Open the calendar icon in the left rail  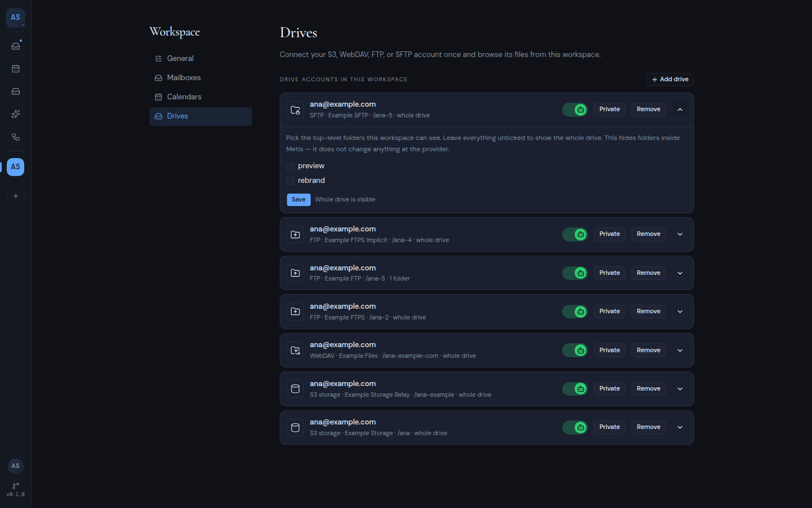tap(16, 69)
